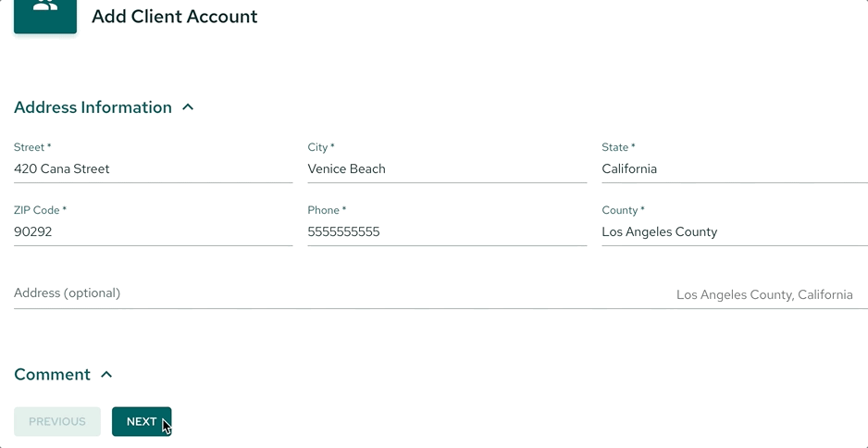Screen dimensions: 868x448
Task: Click the Phone field label
Action: (327, 210)
